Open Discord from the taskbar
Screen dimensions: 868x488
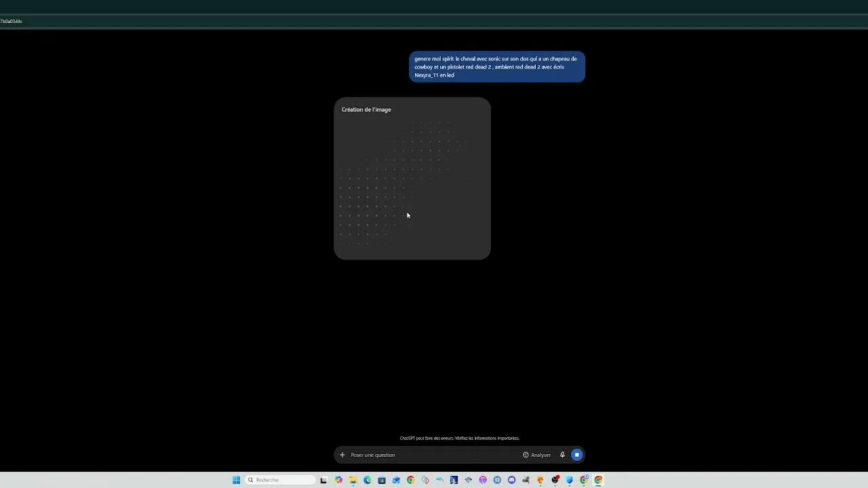click(511, 480)
